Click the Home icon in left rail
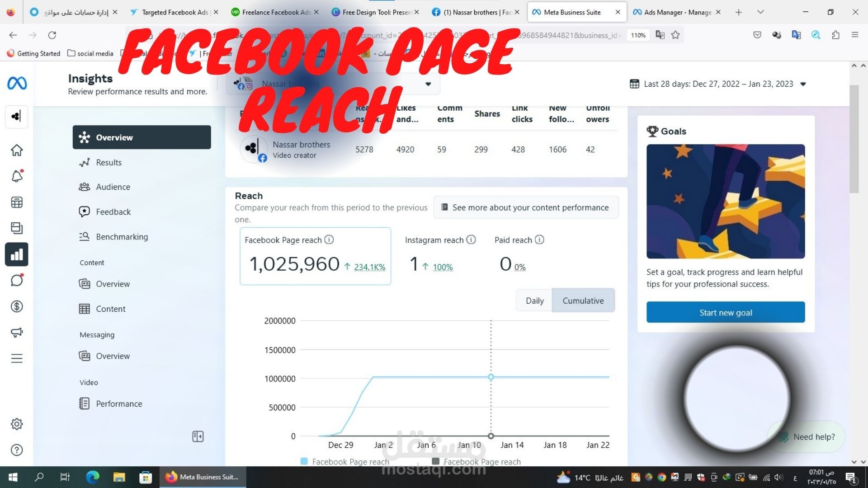 pos(17,150)
